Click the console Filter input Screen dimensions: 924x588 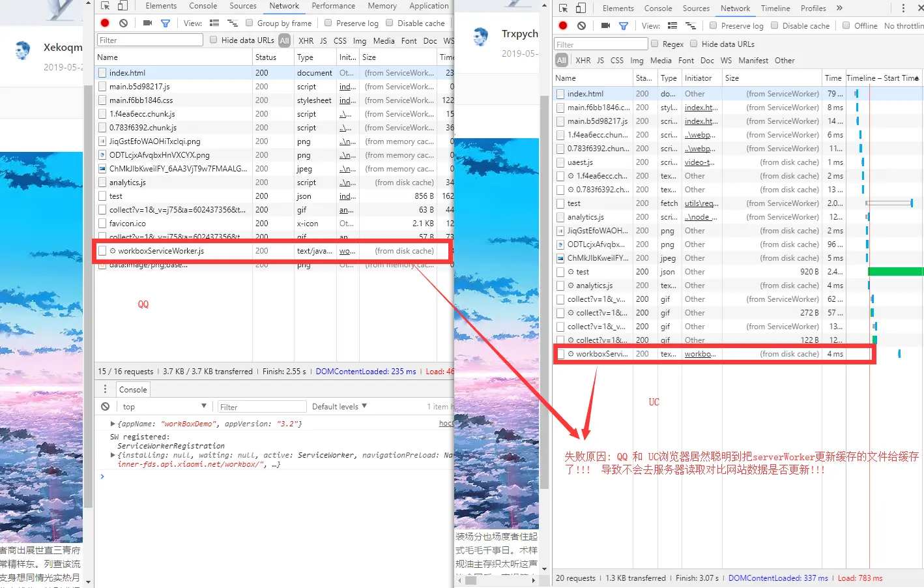click(261, 407)
